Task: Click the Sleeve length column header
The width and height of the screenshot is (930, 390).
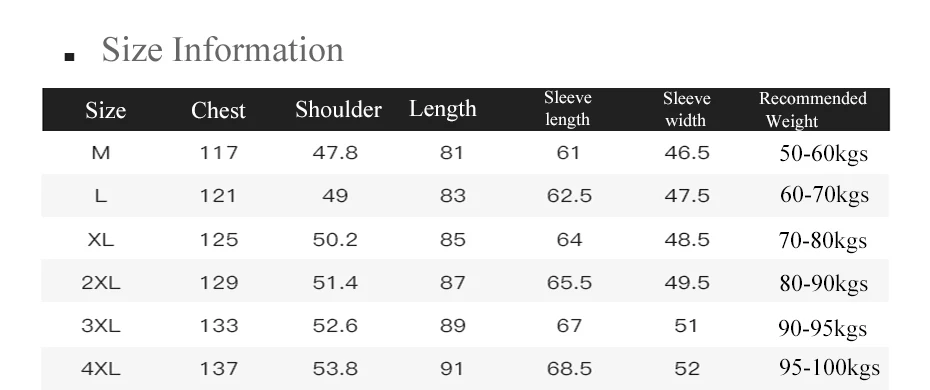Action: tap(568, 108)
